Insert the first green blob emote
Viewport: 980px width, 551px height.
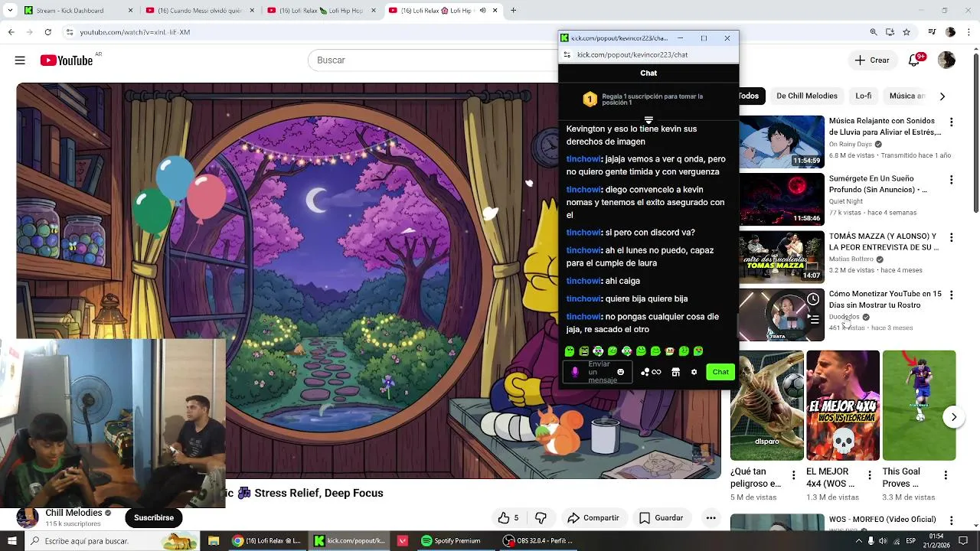point(570,351)
